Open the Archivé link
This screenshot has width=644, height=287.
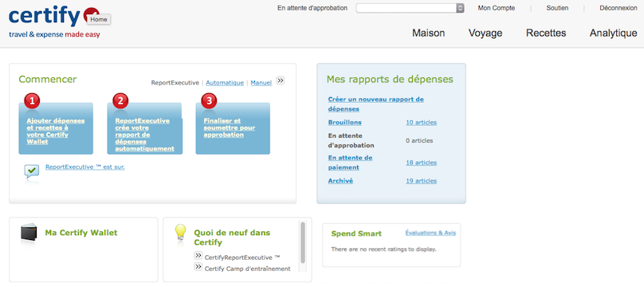(340, 181)
